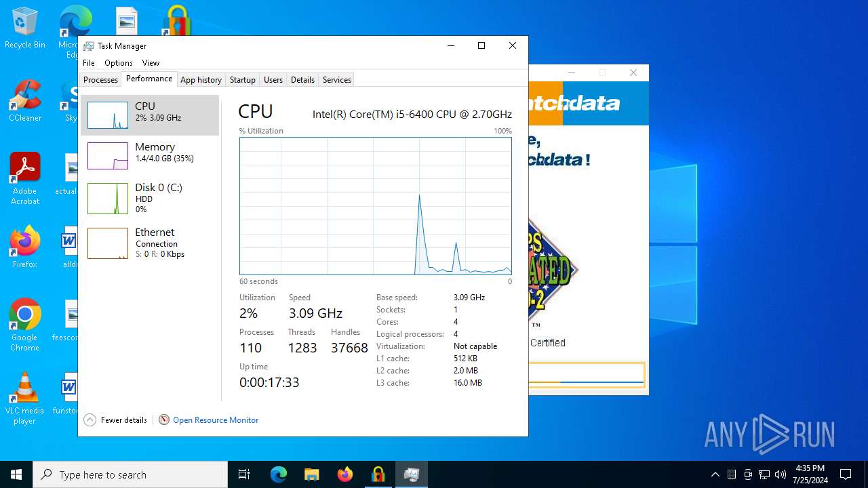The height and width of the screenshot is (488, 868).
Task: Launch Google Chrome from the desktop
Action: click(x=25, y=325)
